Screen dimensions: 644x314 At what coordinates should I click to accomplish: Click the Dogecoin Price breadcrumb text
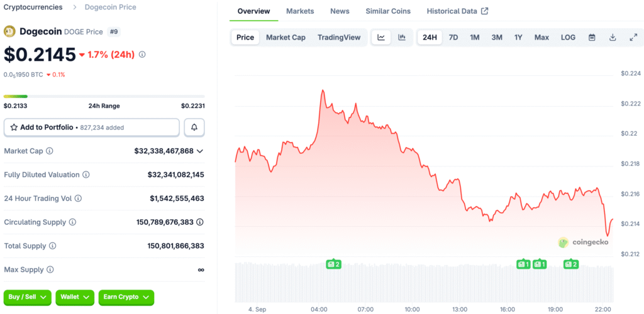tap(111, 7)
